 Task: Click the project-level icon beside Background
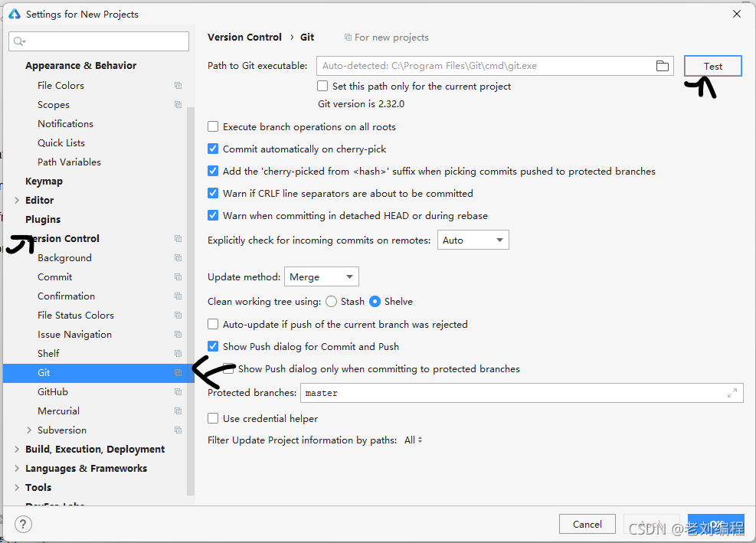(178, 258)
